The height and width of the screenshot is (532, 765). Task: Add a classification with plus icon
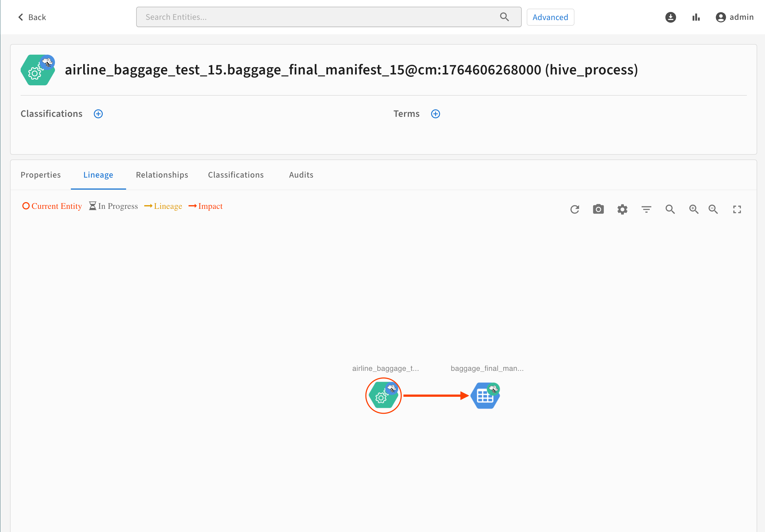coord(98,114)
